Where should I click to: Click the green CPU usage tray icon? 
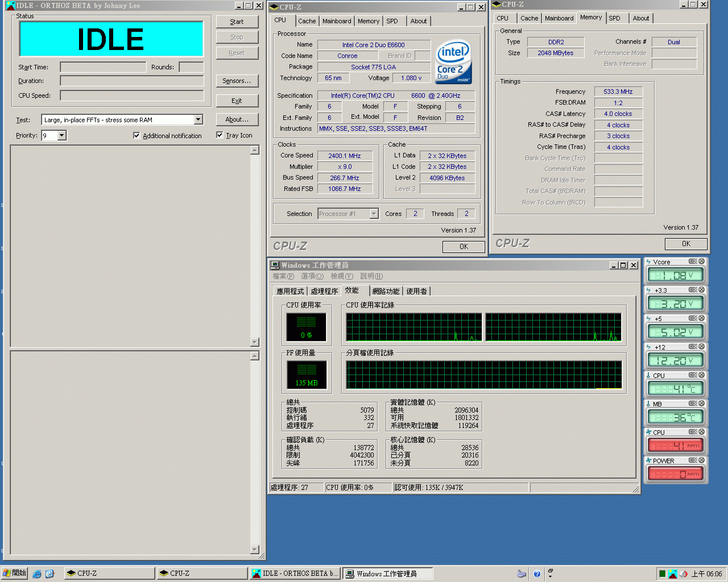pyautogui.click(x=662, y=574)
